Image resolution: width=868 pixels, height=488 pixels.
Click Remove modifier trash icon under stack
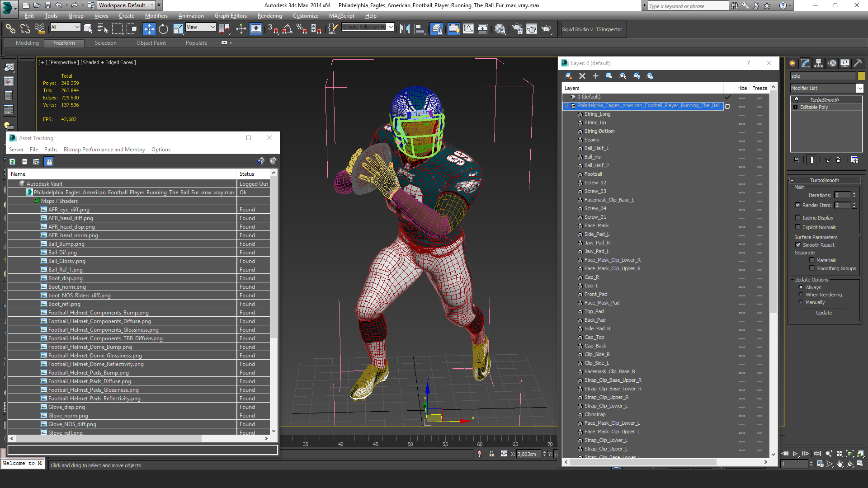tap(839, 160)
